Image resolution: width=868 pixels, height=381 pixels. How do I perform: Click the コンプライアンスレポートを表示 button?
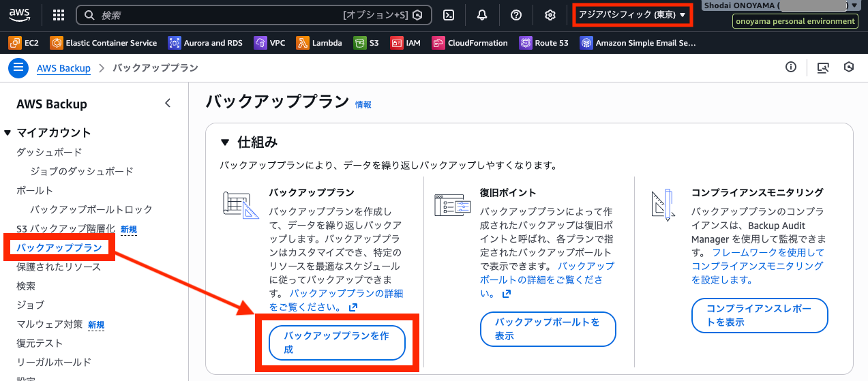tap(760, 316)
